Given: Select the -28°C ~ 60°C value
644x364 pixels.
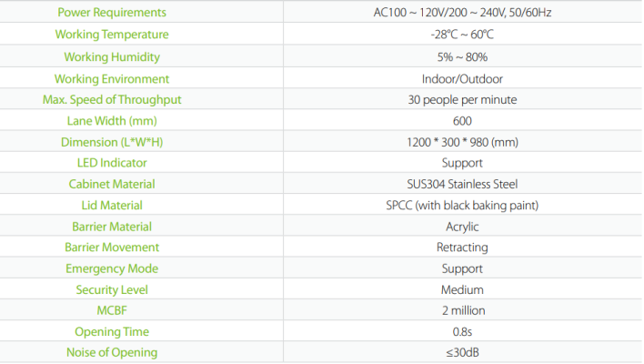Looking at the screenshot, I should [462, 35].
